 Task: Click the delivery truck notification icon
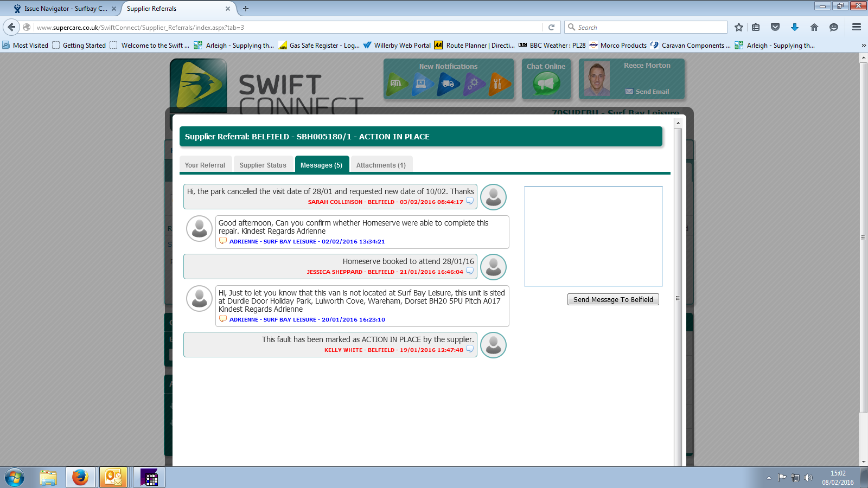[448, 84]
